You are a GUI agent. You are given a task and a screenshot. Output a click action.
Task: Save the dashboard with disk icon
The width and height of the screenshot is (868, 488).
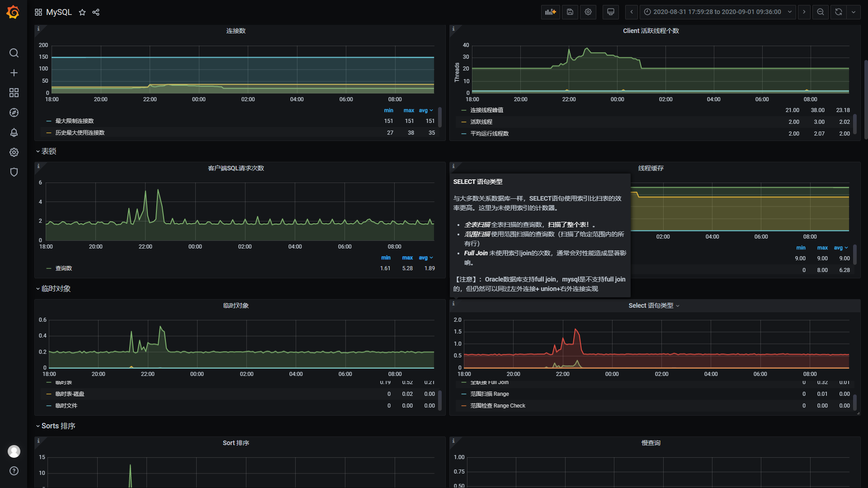(x=570, y=12)
